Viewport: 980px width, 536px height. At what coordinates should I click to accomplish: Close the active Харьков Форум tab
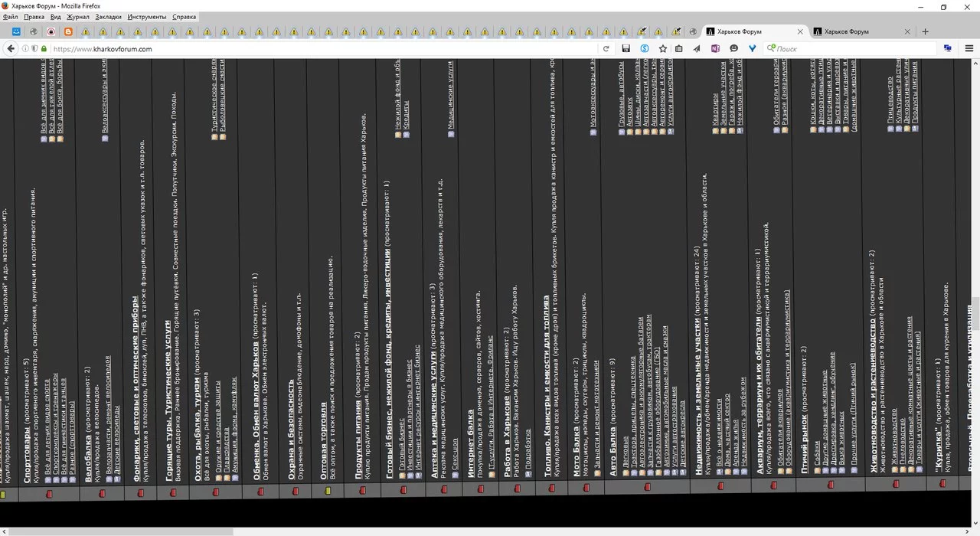pyautogui.click(x=801, y=31)
